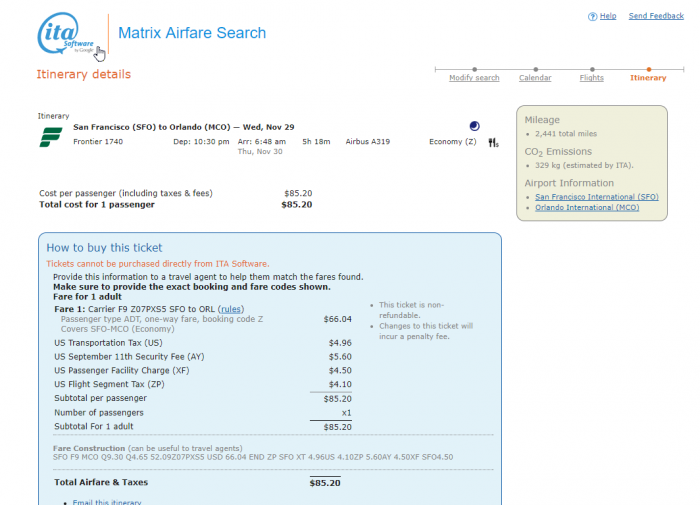Click the Total cost for 1 passenger amount

click(297, 205)
